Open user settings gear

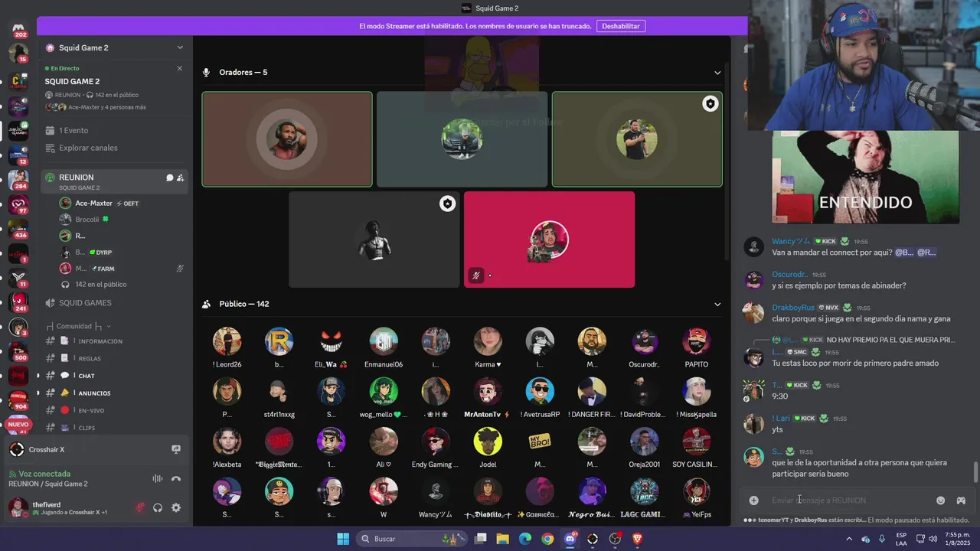176,507
